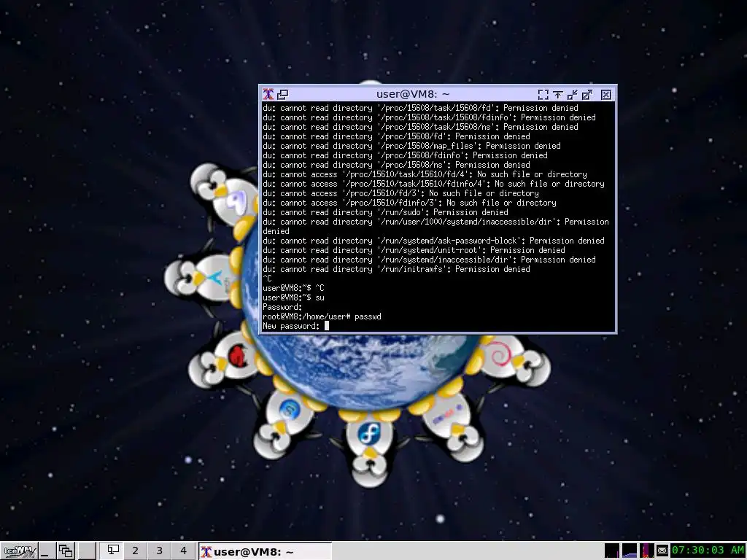Minimize terminal with inward-arrow title icon
747x560 pixels.
coord(573,95)
